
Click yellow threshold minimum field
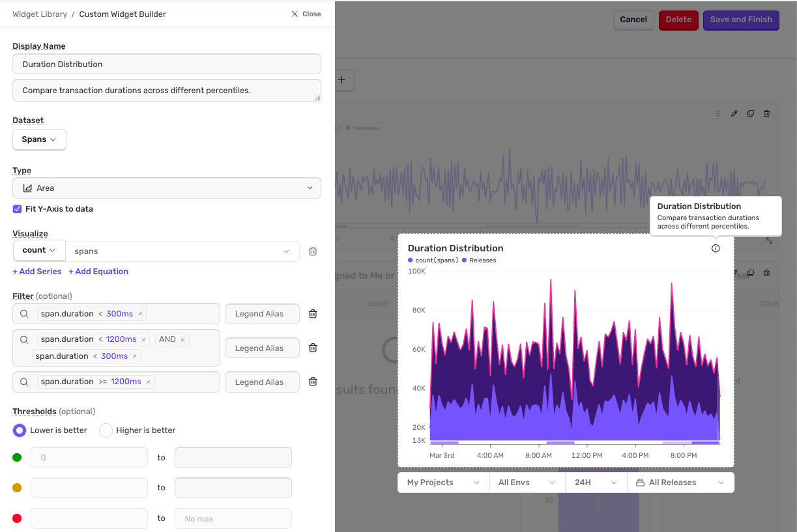[89, 488]
